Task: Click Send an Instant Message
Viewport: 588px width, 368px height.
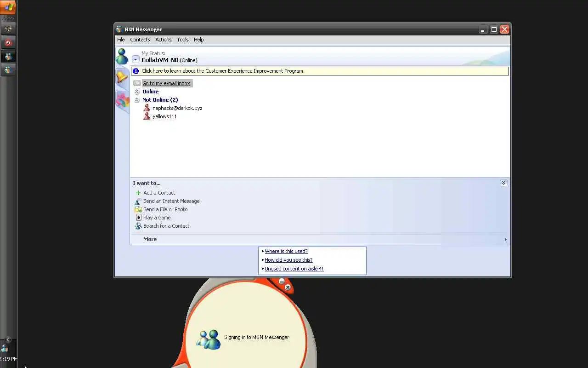Action: 171,201
